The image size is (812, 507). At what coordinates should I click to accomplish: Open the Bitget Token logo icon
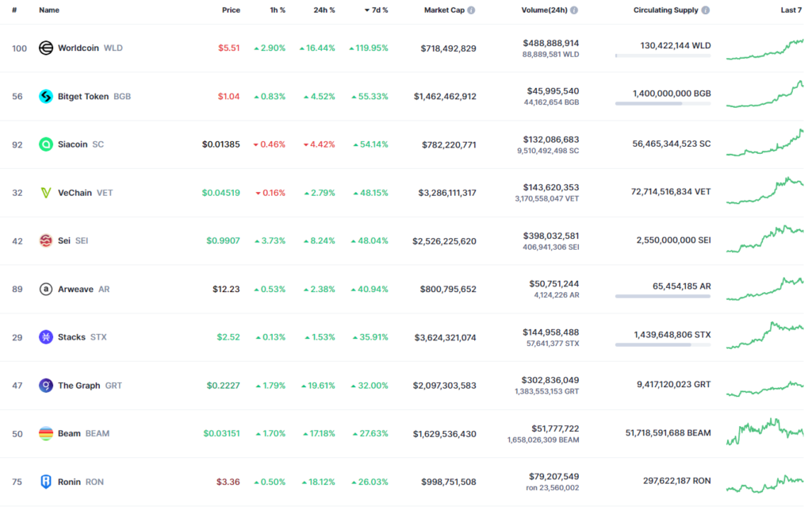pos(45,97)
